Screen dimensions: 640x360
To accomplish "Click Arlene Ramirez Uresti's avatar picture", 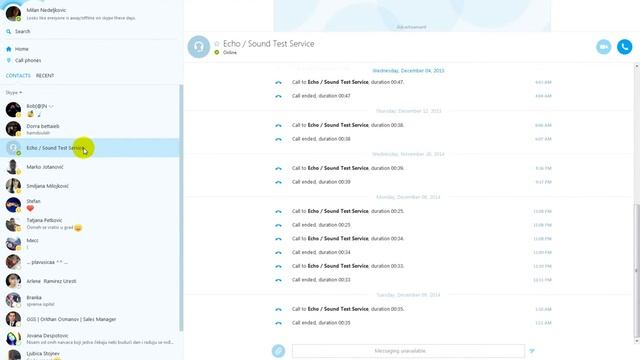I will 13,281.
